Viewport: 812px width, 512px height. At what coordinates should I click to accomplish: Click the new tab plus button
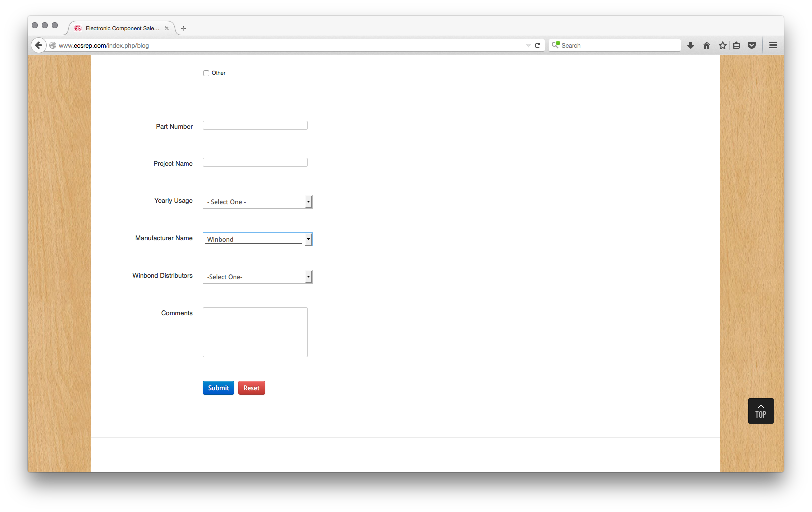coord(183,29)
